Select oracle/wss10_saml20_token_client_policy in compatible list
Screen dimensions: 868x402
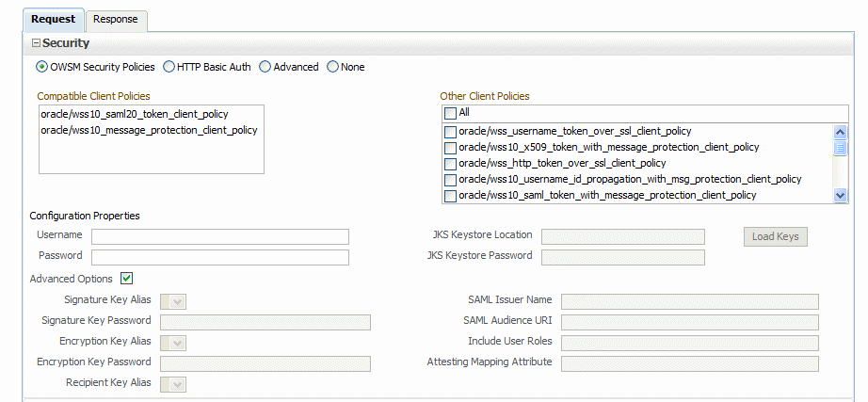[135, 114]
